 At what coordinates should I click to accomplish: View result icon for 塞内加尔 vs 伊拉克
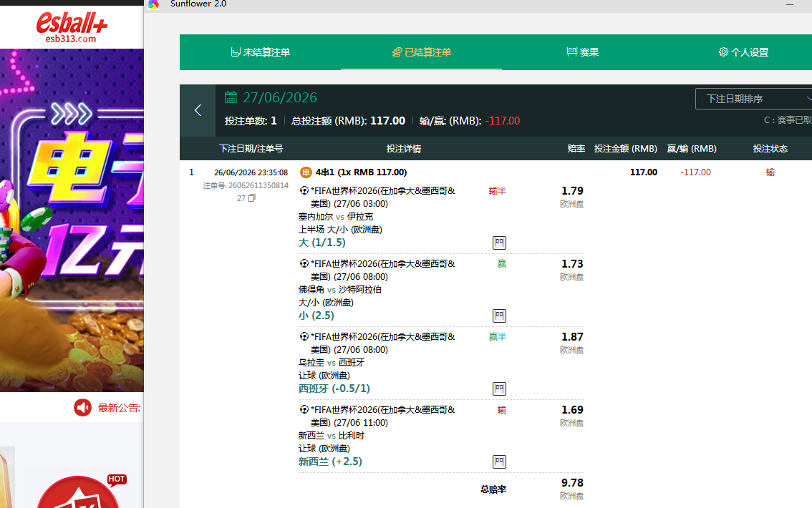pyautogui.click(x=499, y=243)
